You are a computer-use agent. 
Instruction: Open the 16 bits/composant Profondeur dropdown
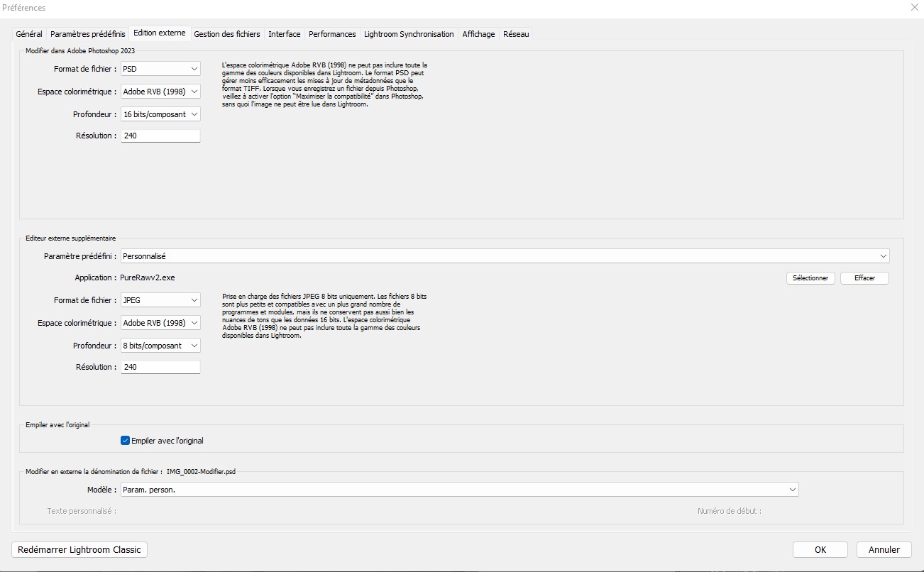[x=160, y=114]
